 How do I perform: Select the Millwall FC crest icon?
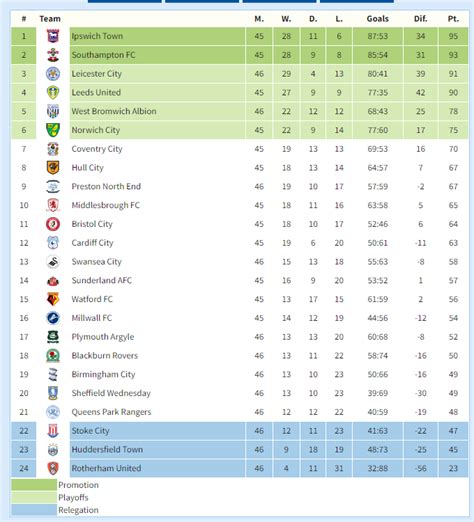[x=53, y=318]
